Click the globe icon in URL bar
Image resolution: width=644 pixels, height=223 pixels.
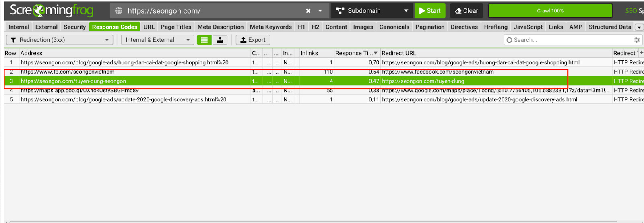pyautogui.click(x=119, y=11)
